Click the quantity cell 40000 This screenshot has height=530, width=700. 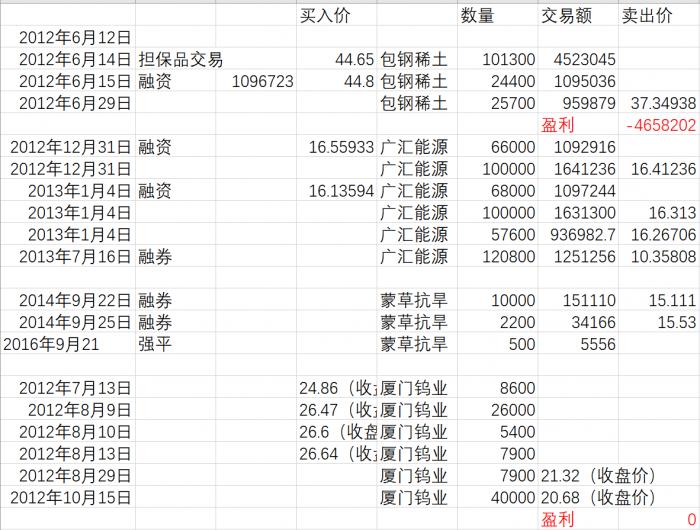pos(497,497)
